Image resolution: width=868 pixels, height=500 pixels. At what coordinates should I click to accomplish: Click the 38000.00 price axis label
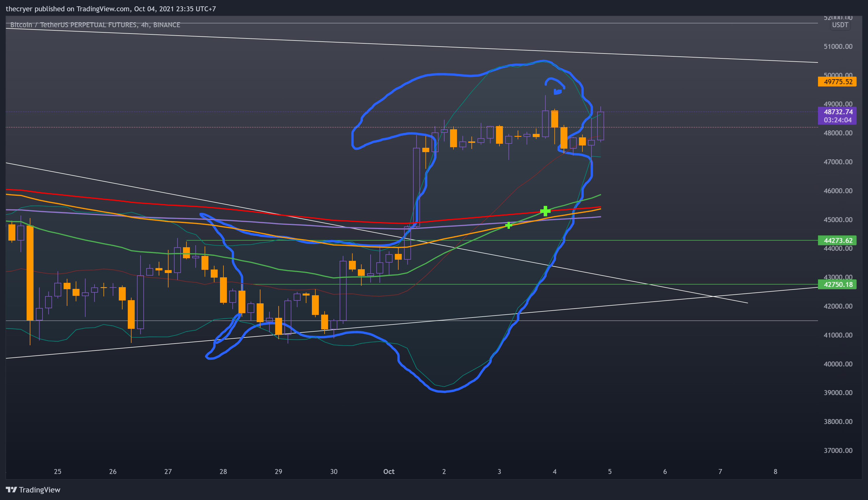838,421
